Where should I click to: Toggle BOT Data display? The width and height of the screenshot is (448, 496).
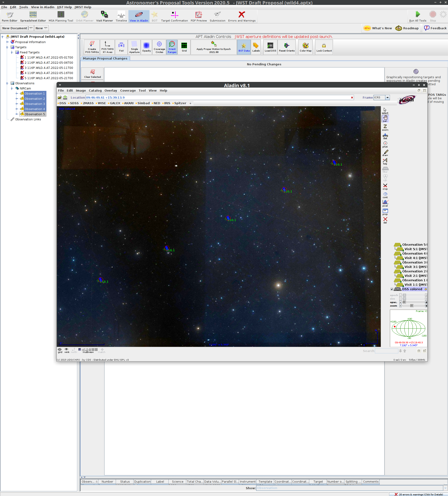[x=244, y=47]
